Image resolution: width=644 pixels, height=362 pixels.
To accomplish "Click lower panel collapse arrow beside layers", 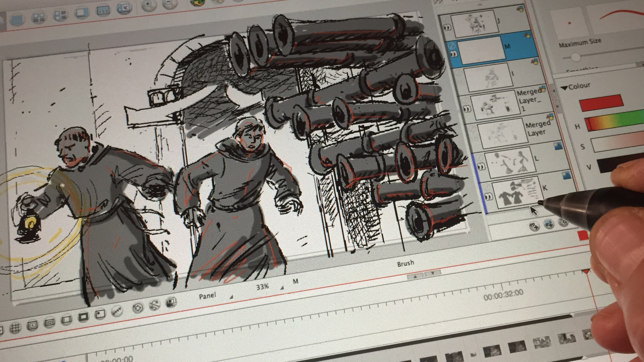I will click(x=557, y=106).
